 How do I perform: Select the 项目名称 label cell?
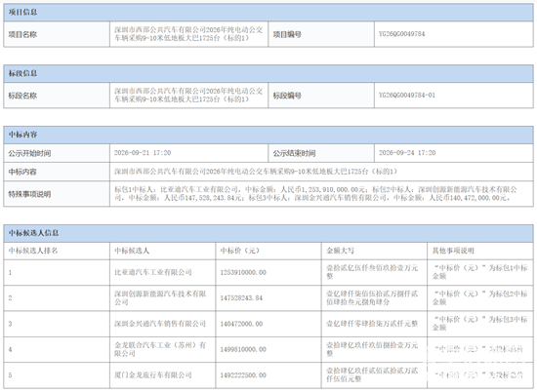pyautogui.click(x=57, y=34)
